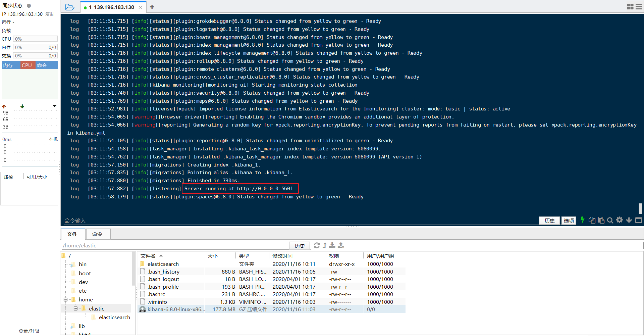Open the network interface dropdown arrow

click(55, 106)
